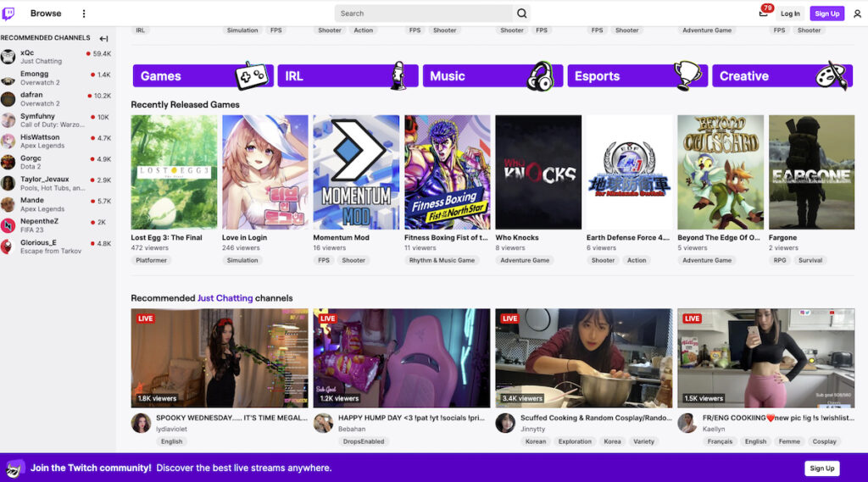Browse the IRL category
868x482 pixels.
point(348,75)
